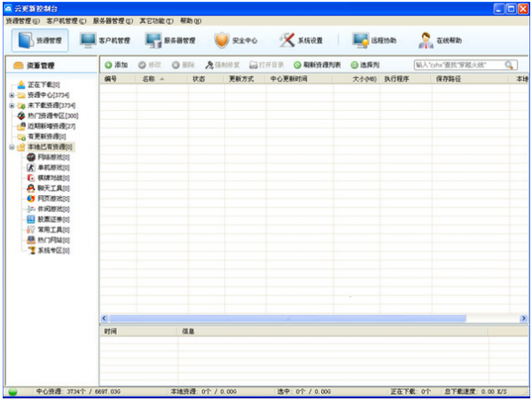Screen dimensions: 532x401
Task: Click the 执行程序 column header
Action: 406,79
